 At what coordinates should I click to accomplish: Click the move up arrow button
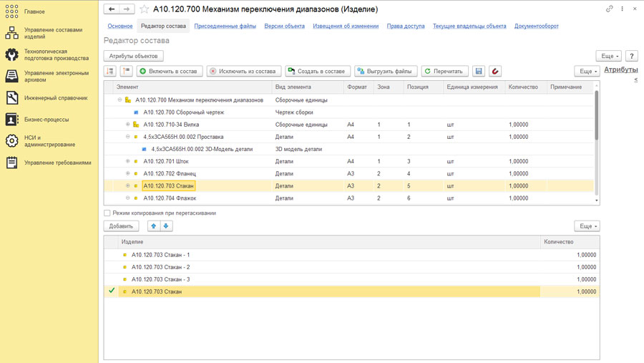(x=153, y=226)
